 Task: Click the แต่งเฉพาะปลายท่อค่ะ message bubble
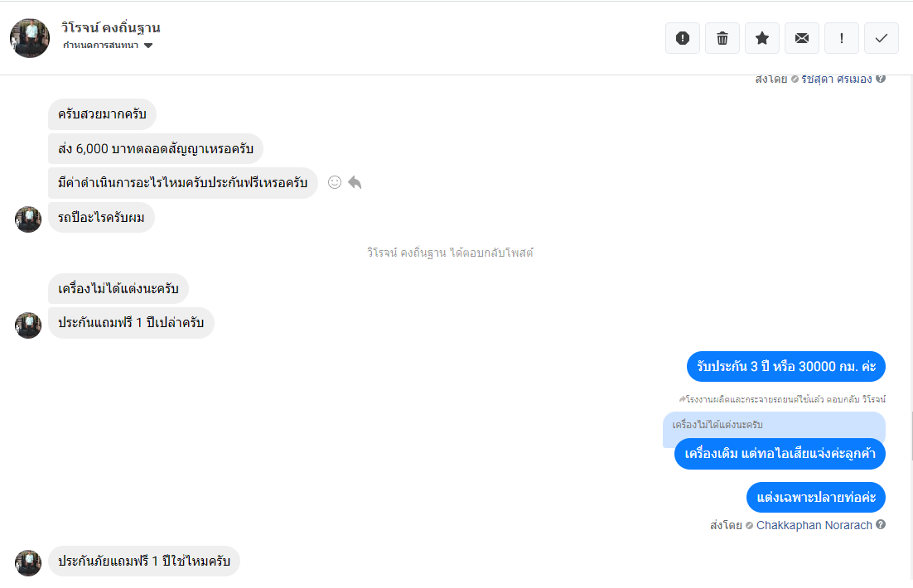(x=816, y=497)
